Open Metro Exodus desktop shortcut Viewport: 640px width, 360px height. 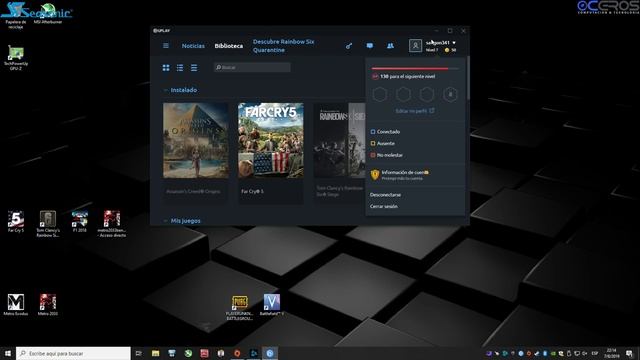pyautogui.click(x=16, y=304)
